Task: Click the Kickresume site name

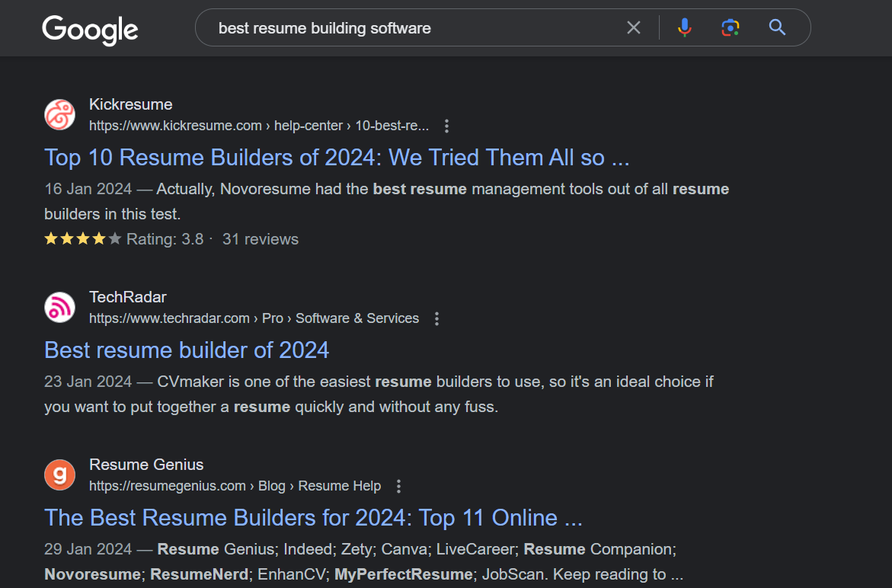Action: pyautogui.click(x=130, y=104)
